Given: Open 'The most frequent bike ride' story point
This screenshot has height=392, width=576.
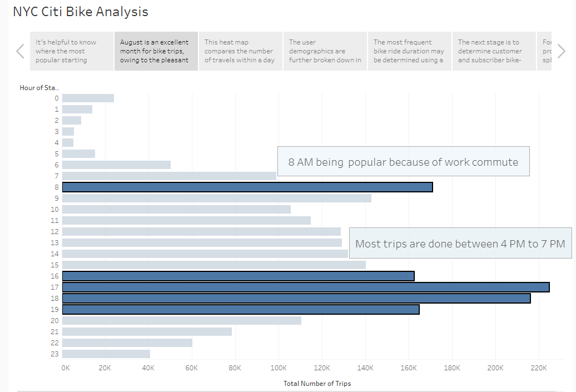Looking at the screenshot, I should 410,51.
